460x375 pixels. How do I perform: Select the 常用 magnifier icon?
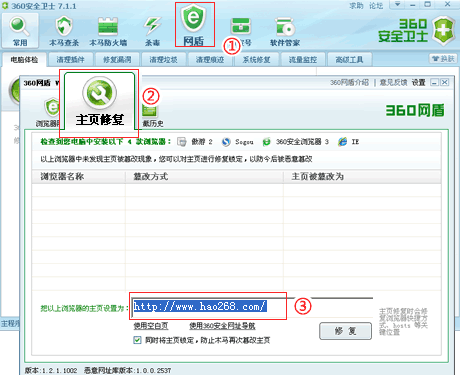tap(20, 27)
